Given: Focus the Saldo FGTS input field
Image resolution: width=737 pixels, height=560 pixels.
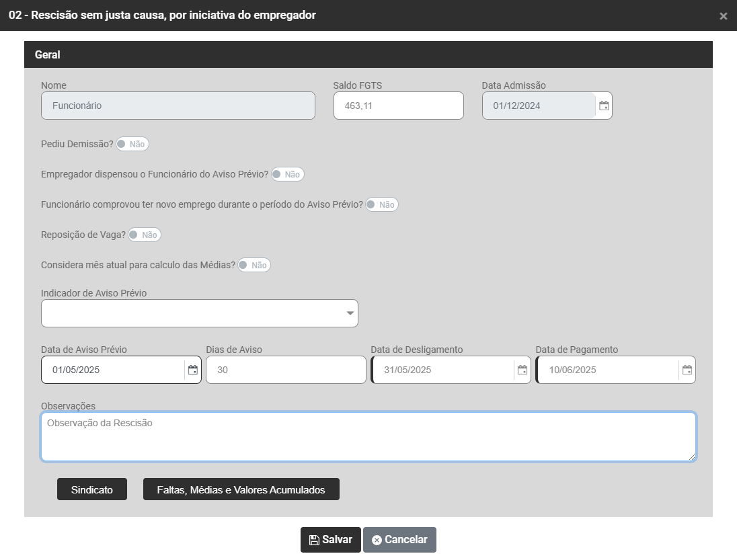Looking at the screenshot, I should point(398,106).
